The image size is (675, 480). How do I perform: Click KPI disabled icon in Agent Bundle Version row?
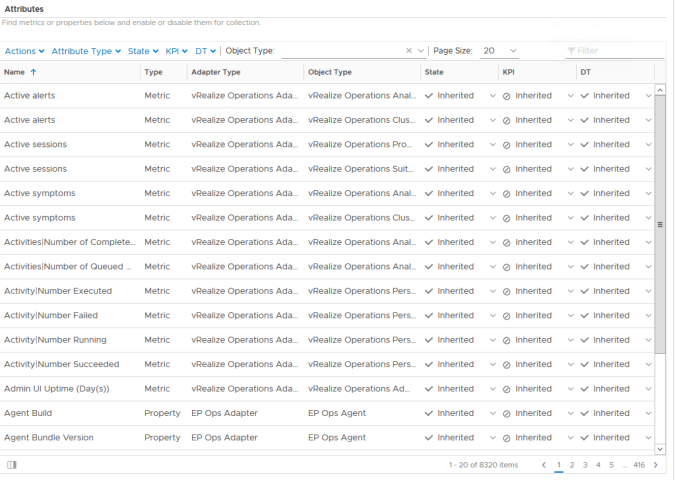507,438
